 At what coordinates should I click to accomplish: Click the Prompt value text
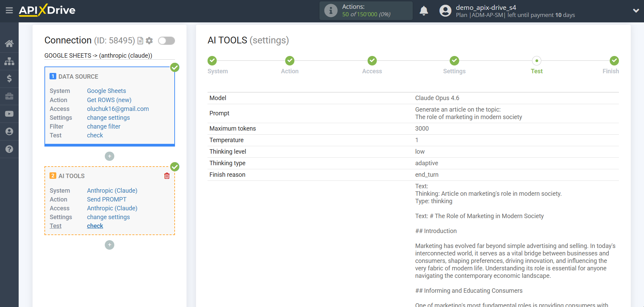coord(469,113)
